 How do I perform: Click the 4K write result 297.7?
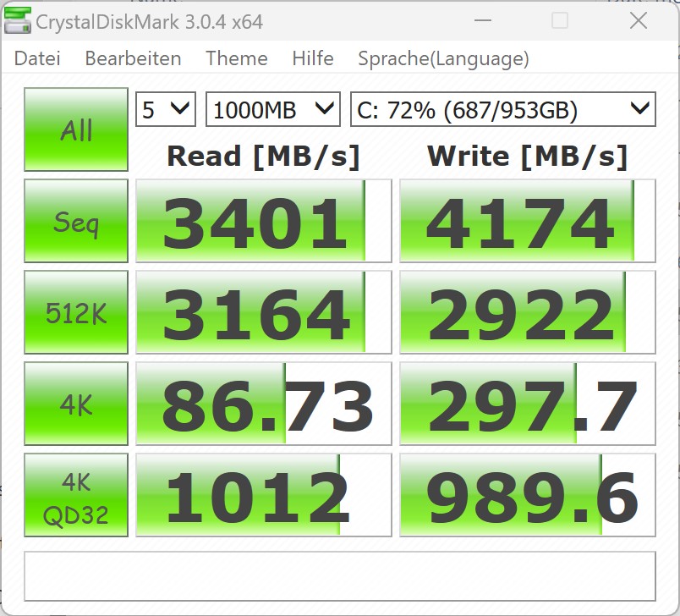pos(528,404)
